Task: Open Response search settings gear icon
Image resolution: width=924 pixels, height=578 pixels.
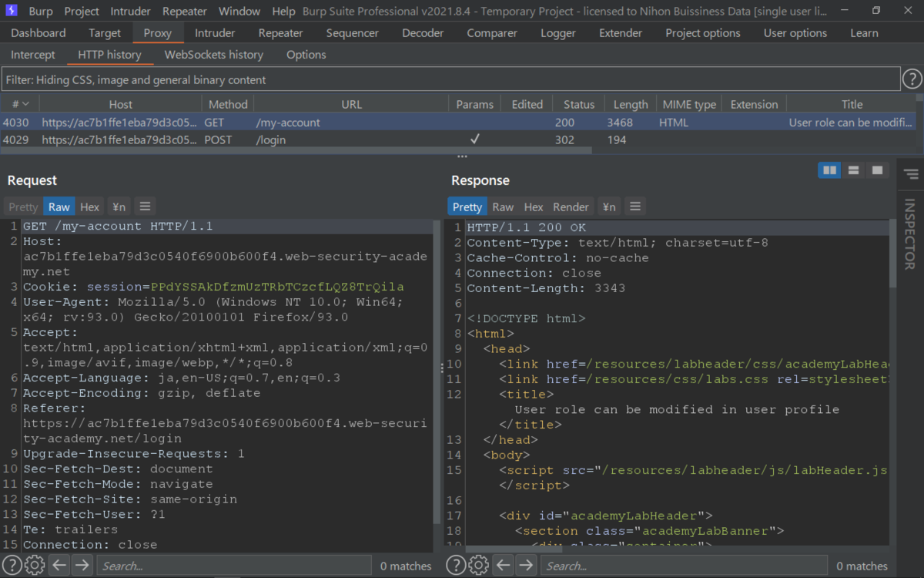Action: coord(479,565)
